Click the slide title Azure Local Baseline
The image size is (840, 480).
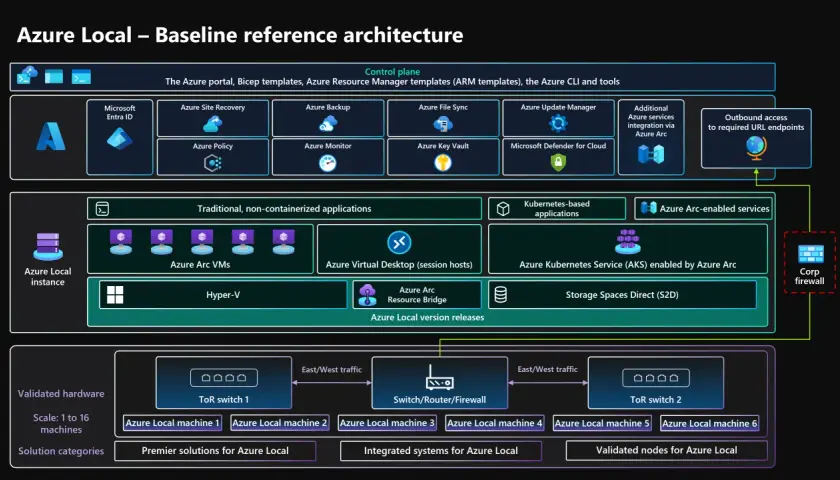point(240,35)
